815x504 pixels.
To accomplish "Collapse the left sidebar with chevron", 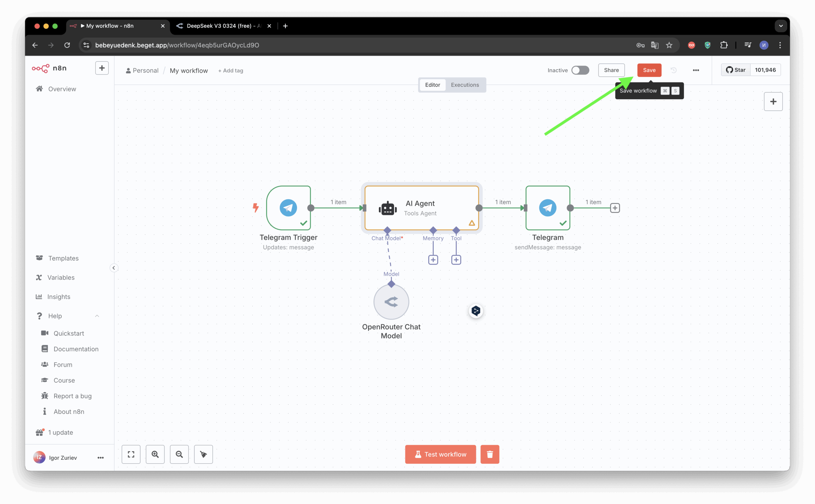I will tap(114, 268).
